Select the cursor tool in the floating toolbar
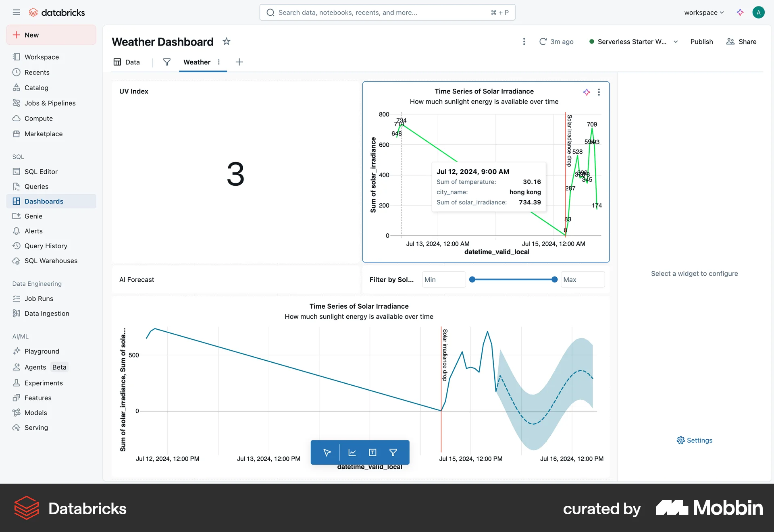This screenshot has width=774, height=532. [327, 452]
